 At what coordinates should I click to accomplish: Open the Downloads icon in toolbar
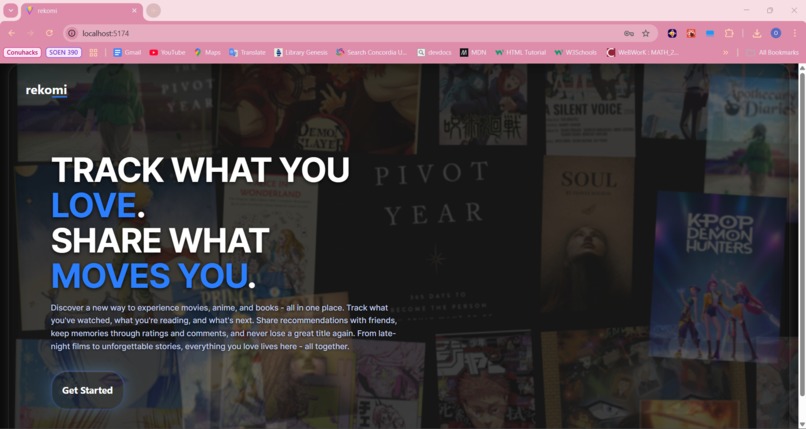(x=757, y=33)
